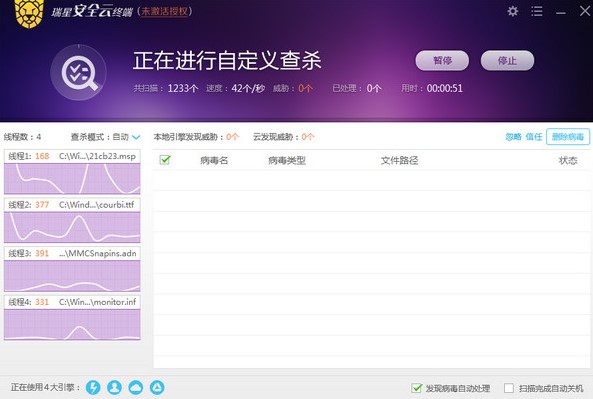Select thread 线程4 row with monitor.inf
This screenshot has height=399, width=593.
pos(72,302)
